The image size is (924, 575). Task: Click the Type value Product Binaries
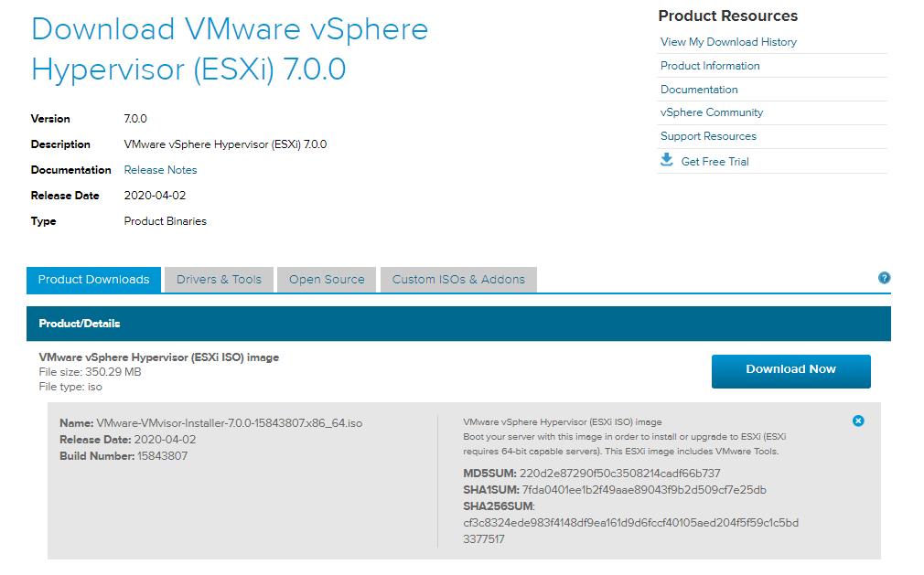[x=165, y=221]
